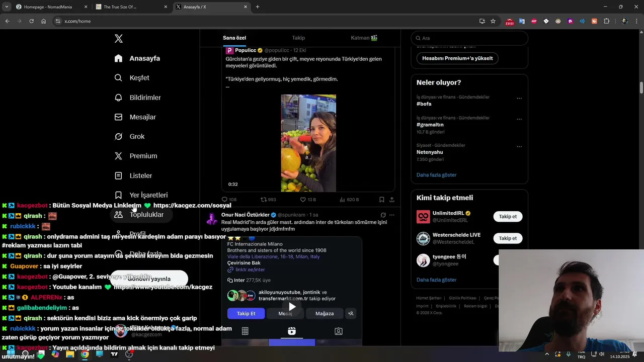Open File Explorer from the taskbar
Screen dimensions: 644x362
69,354
